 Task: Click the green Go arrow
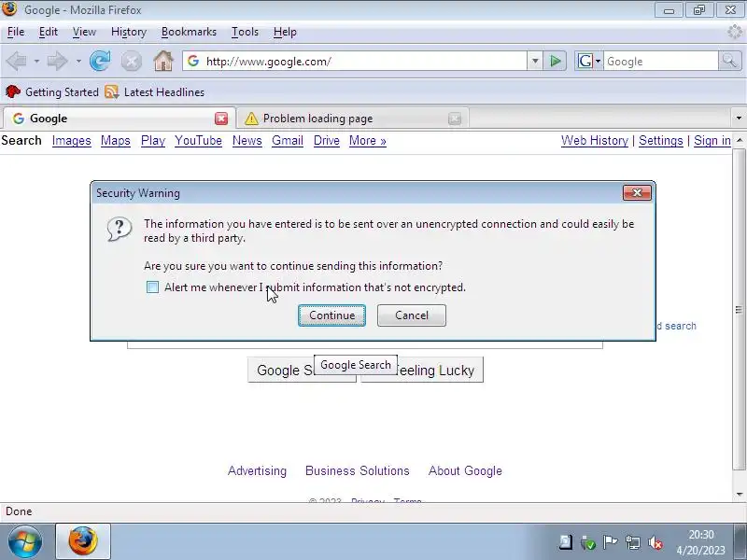tap(555, 61)
